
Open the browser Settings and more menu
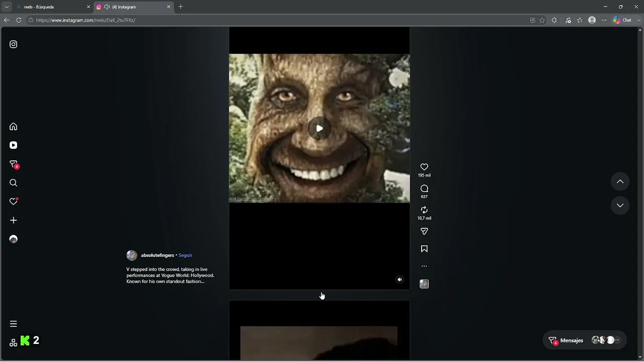(x=604, y=20)
